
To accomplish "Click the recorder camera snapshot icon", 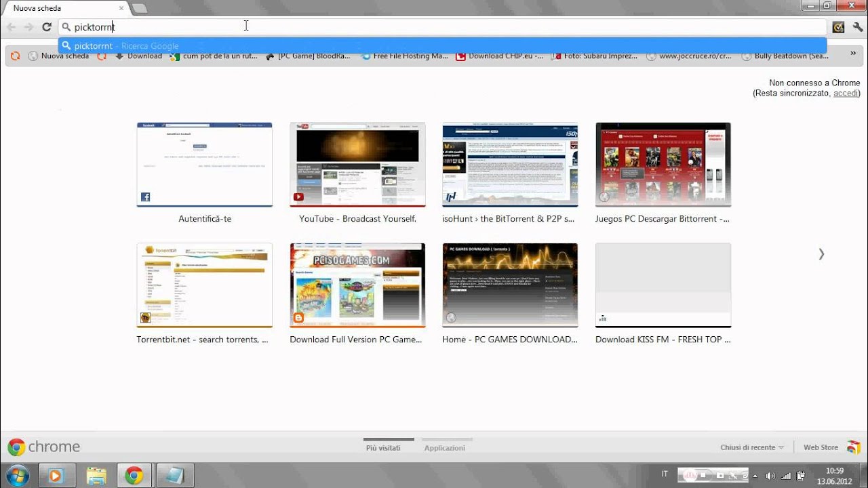I will pyautogui.click(x=720, y=476).
